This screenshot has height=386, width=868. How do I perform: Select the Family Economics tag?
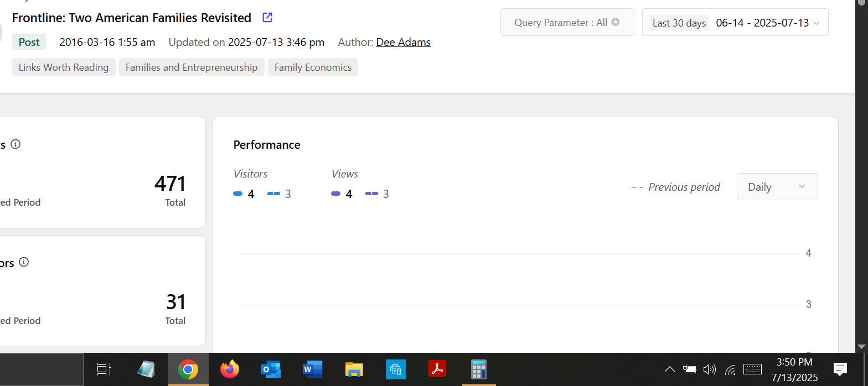click(313, 67)
